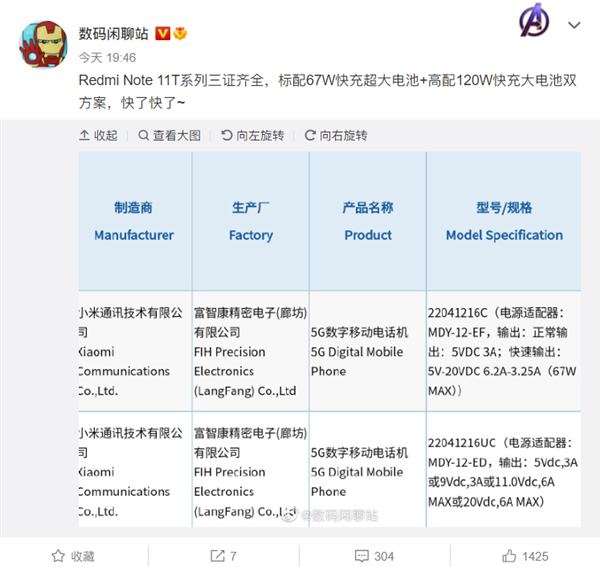
Task: Click the 产品名称 Product column header
Action: pos(368,221)
